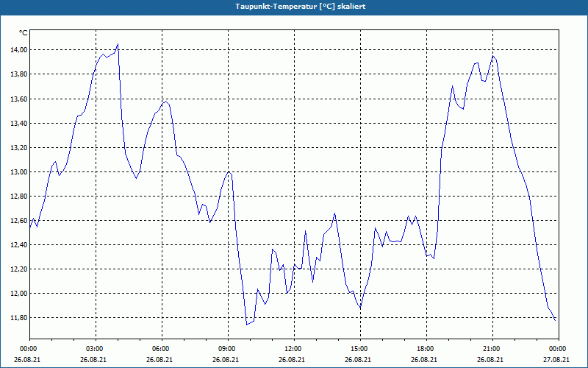Click the 18:00 time axis label
588x368 pixels.
pyautogui.click(x=427, y=349)
